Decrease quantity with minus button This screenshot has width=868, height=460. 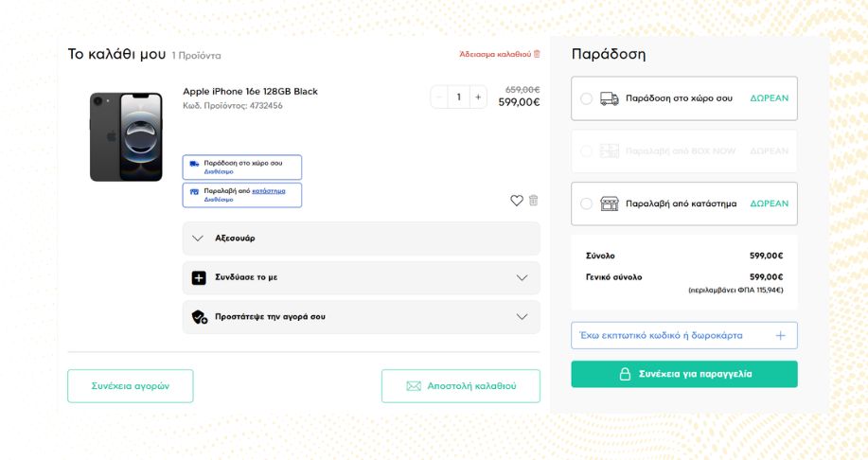tap(439, 97)
